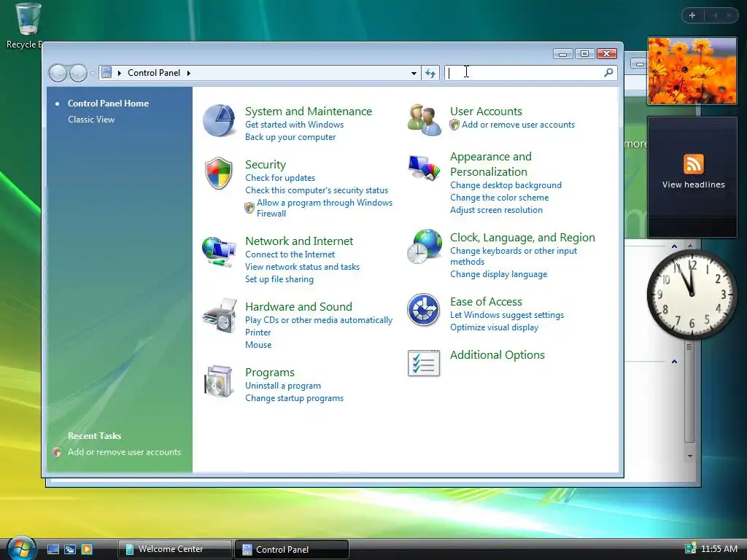Image resolution: width=747 pixels, height=560 pixels.
Task: Switch to Classic View
Action: pos(91,120)
